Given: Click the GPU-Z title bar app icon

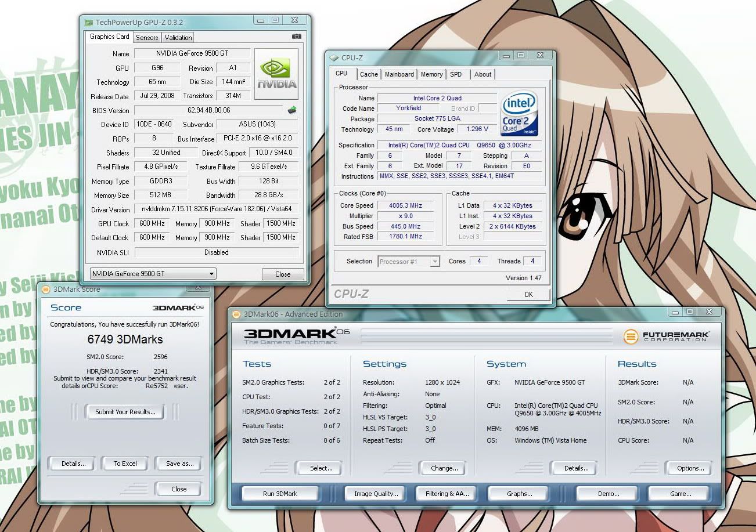Looking at the screenshot, I should tap(88, 22).
